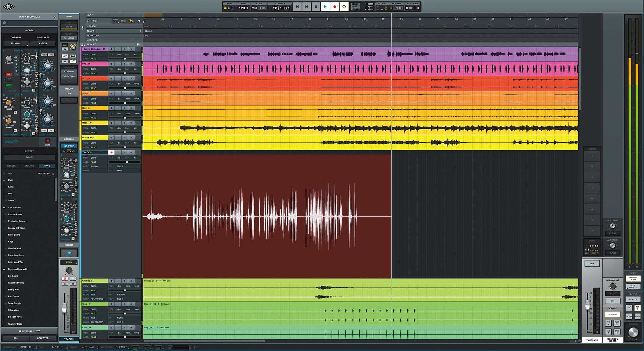Click the DIM button in Control Room
644x351 pixels.
click(612, 301)
